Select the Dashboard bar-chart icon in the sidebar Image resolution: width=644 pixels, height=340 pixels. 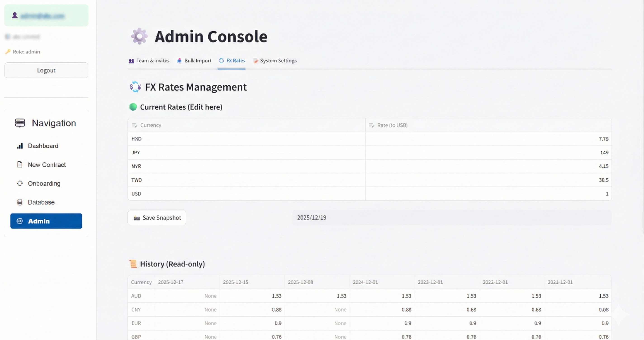pyautogui.click(x=20, y=146)
